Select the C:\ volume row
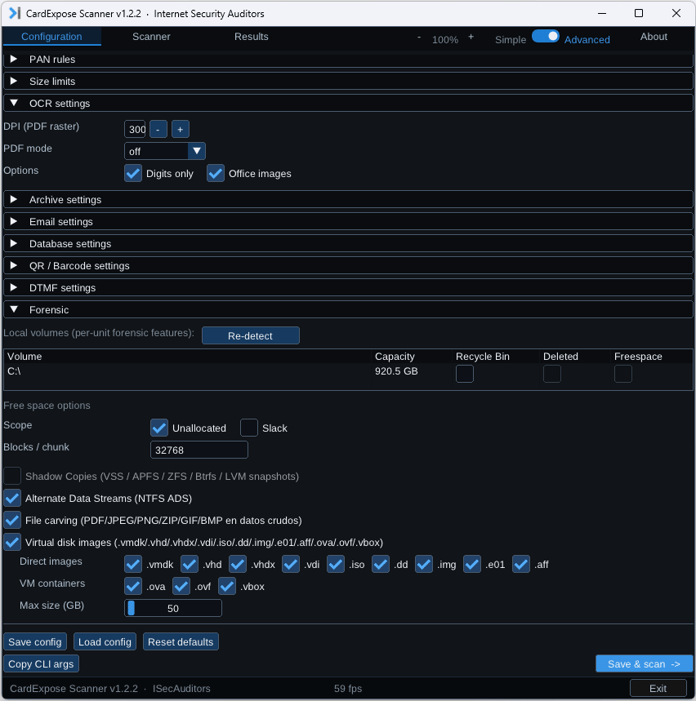Image resolution: width=696 pixels, height=701 pixels. tap(348, 375)
